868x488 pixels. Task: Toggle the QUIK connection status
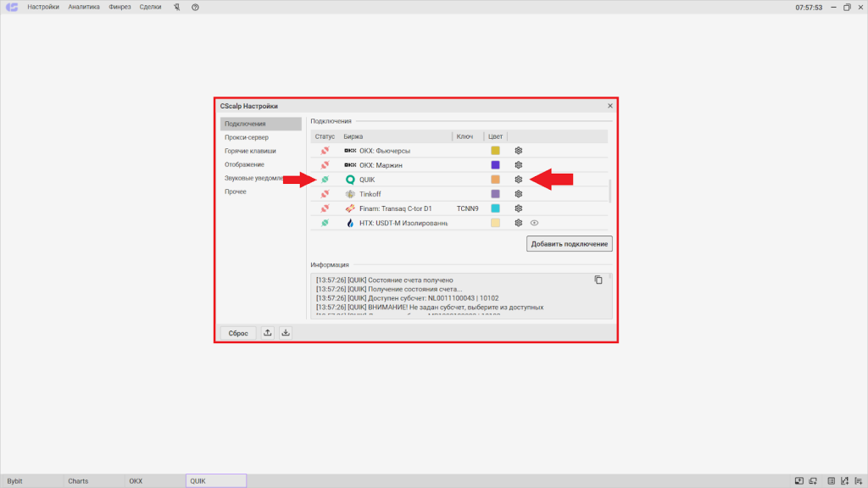pyautogui.click(x=325, y=180)
